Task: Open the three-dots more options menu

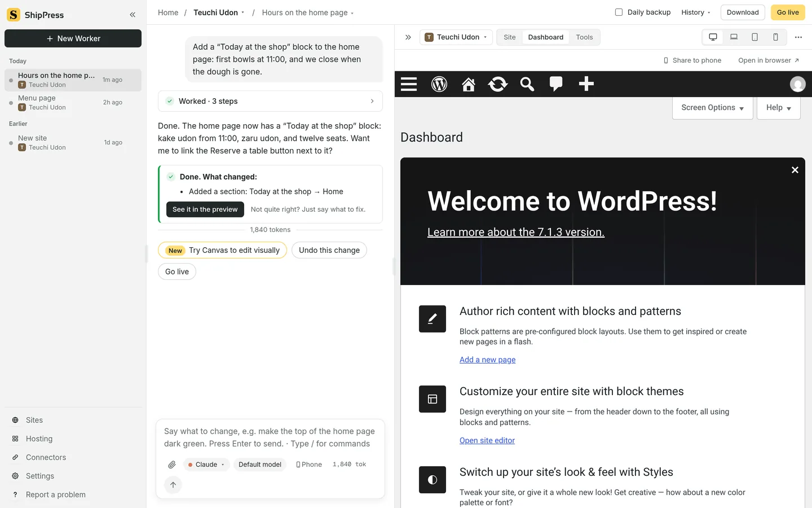Action: 798,37
